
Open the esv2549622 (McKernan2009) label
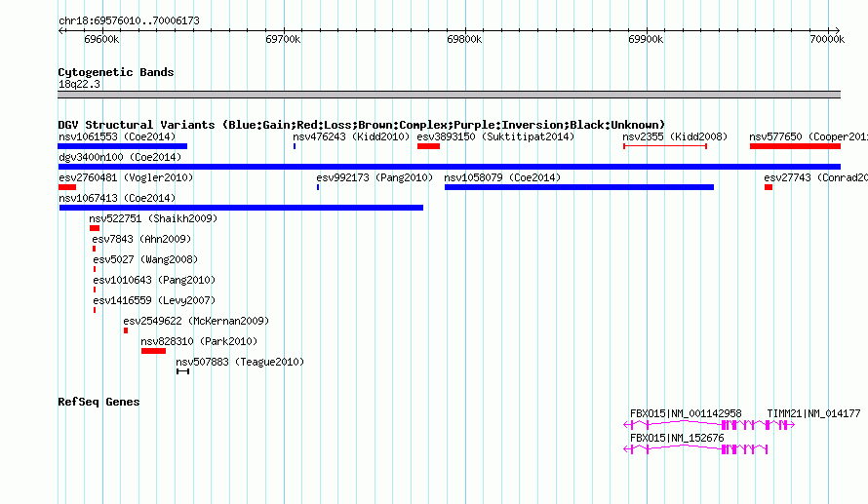point(196,321)
